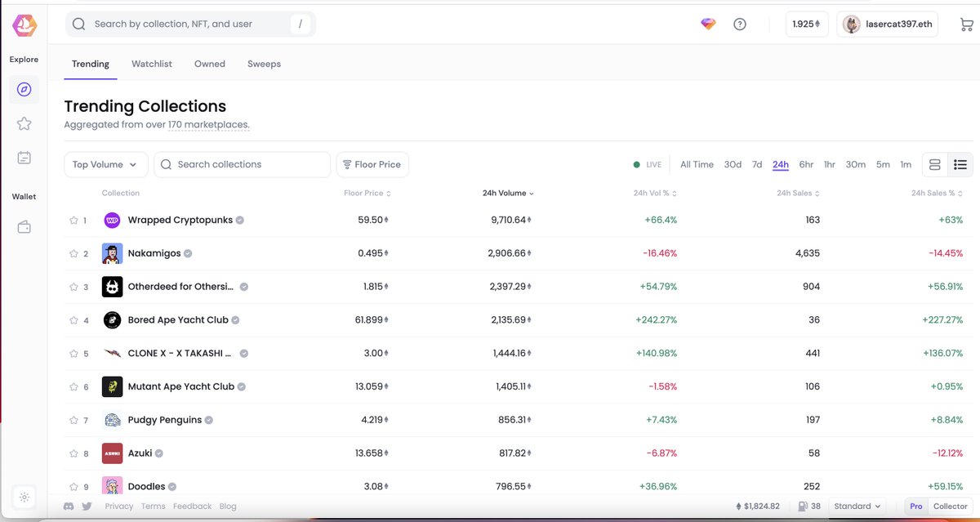Open the Twitter link icon
Image resolution: width=980 pixels, height=522 pixels.
pyautogui.click(x=87, y=506)
